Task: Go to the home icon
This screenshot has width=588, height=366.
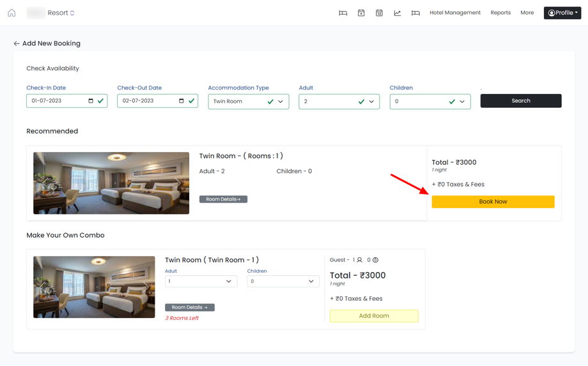Action: 12,13
